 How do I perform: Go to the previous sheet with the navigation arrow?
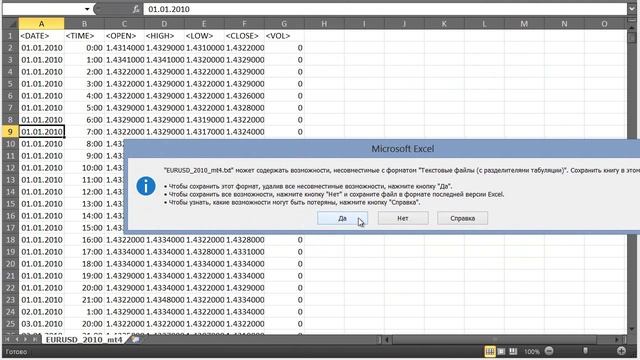17,340
